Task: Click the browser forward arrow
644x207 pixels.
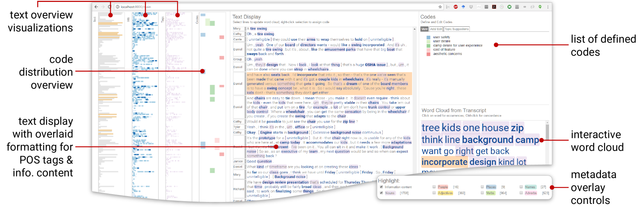Action: [102, 7]
